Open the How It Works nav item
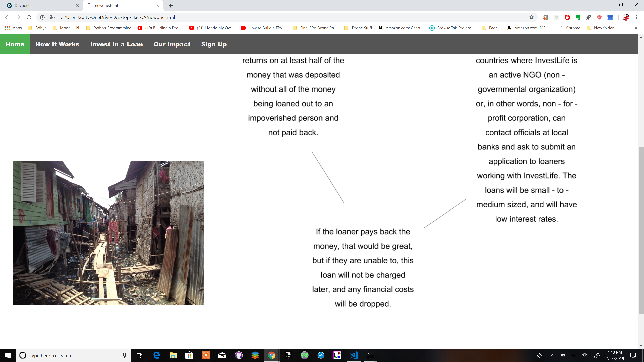This screenshot has height=362, width=644. click(x=57, y=44)
